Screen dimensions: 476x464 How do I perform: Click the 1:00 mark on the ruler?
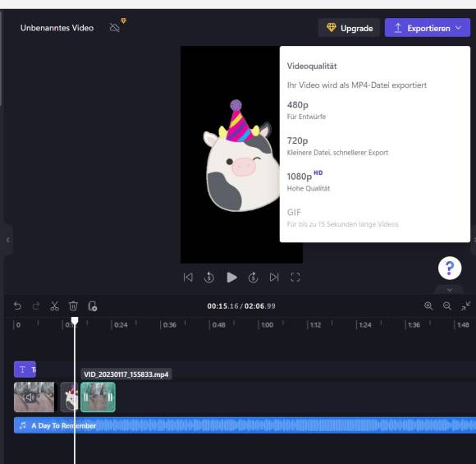pyautogui.click(x=268, y=325)
